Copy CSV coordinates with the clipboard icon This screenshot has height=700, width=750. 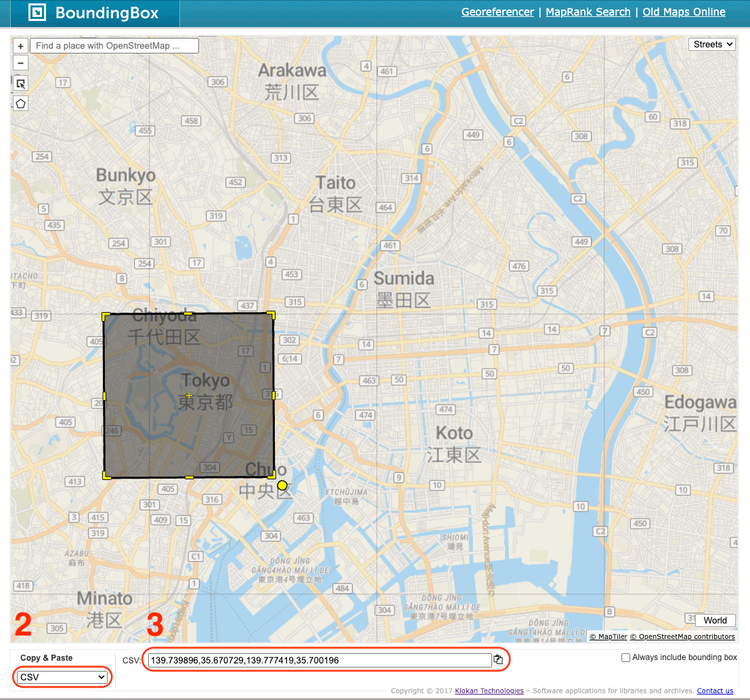pyautogui.click(x=499, y=659)
